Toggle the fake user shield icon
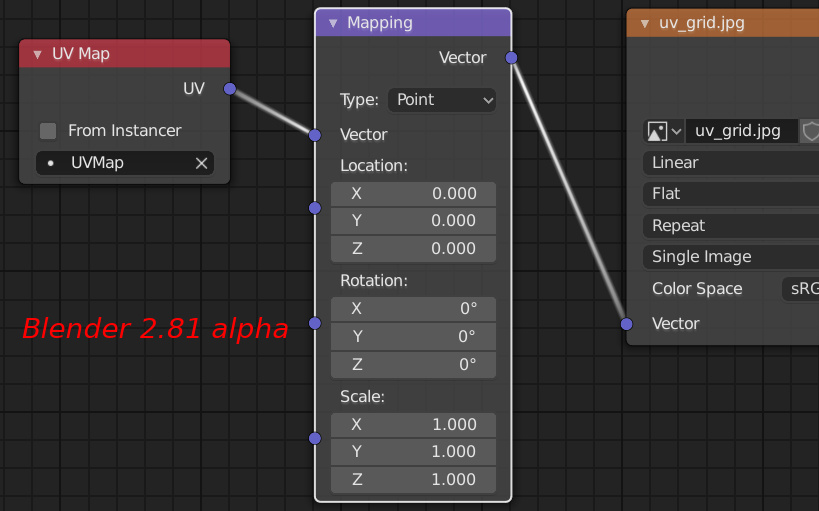 810,131
